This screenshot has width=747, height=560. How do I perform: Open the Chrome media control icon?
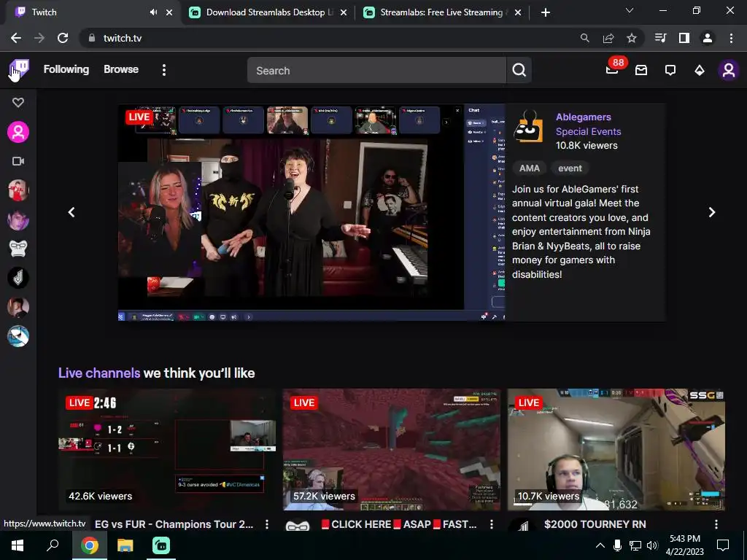tap(661, 38)
